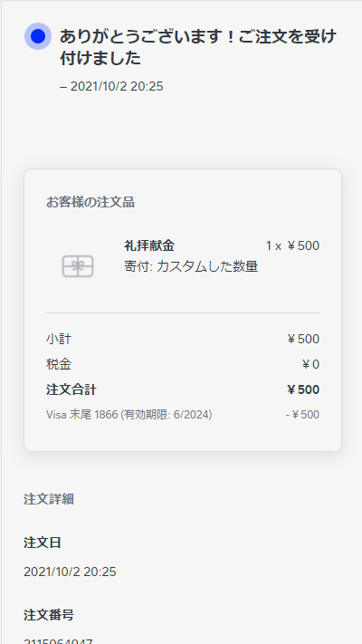Click the お客様の注文品 section header
Viewport: 362px width, 644px height.
[90, 203]
